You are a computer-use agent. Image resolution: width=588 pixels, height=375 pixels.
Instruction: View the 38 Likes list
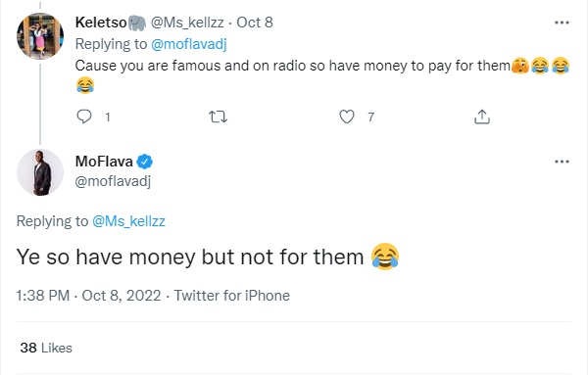46,348
